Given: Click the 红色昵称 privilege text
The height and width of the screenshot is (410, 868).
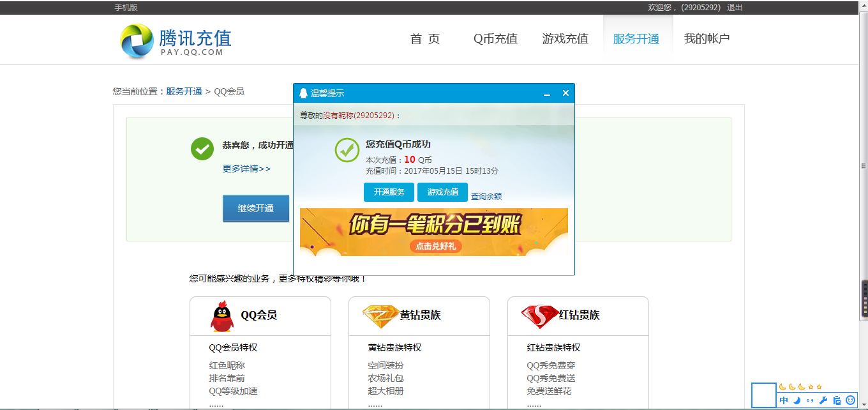Looking at the screenshot, I should [227, 365].
